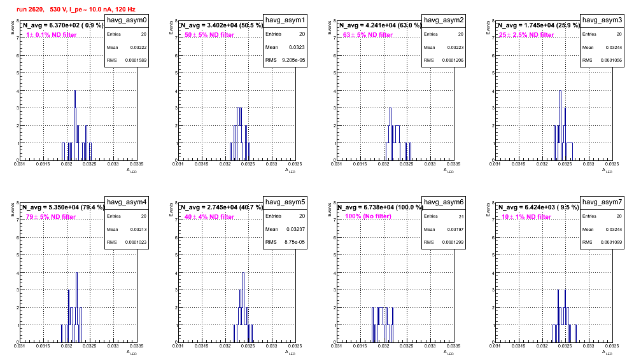Screen dimensions: 634x364
Task: Select the 50± 5% ND filter caption
Action: [x=209, y=35]
